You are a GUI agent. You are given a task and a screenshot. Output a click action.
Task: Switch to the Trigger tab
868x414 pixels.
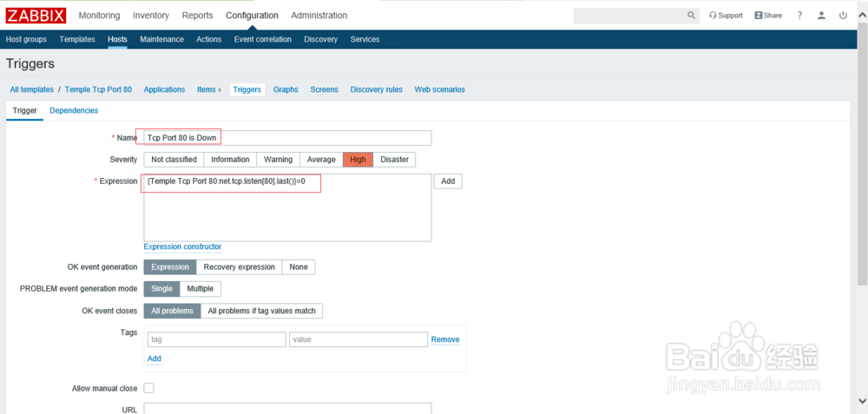click(x=25, y=110)
